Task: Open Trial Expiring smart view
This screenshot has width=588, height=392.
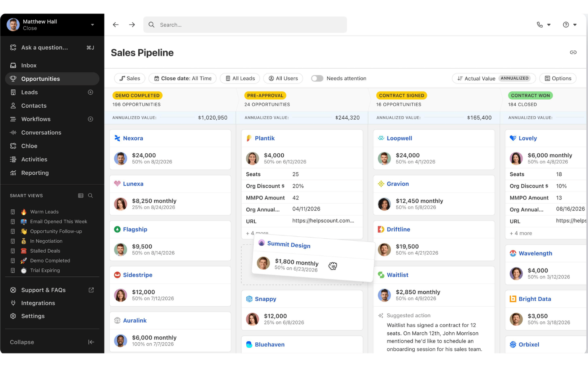Action: click(x=45, y=270)
